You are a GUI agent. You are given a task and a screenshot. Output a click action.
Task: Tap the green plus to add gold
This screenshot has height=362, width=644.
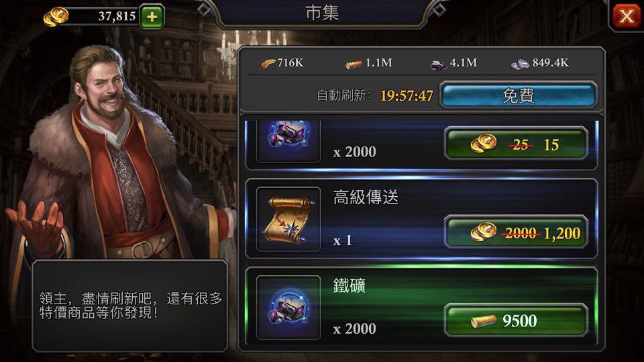click(x=152, y=17)
